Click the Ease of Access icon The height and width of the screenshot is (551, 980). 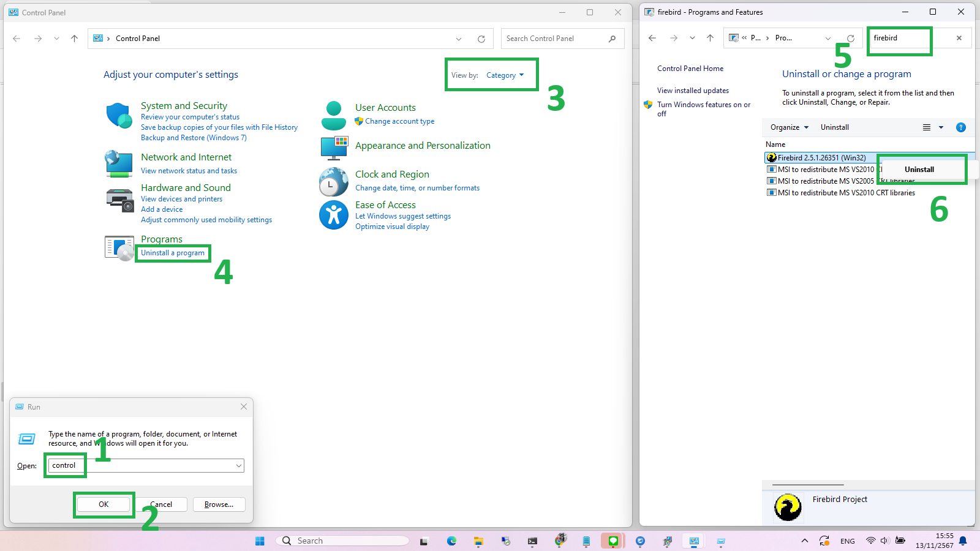click(334, 215)
